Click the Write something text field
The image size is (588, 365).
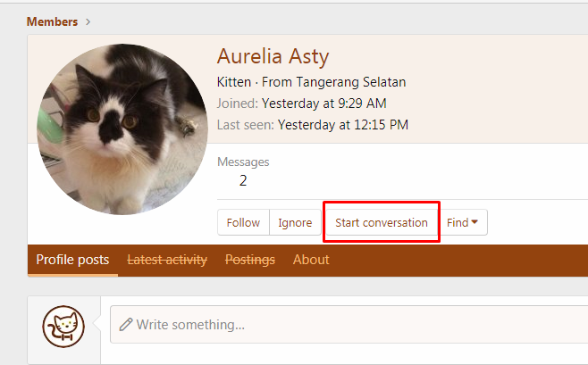click(x=349, y=325)
